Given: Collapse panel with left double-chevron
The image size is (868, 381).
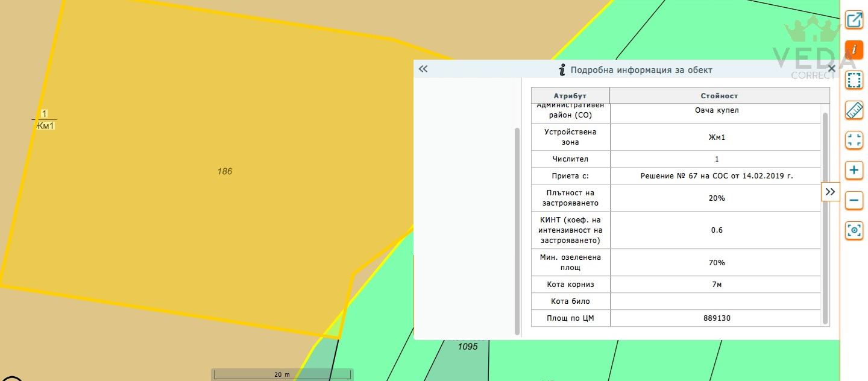Looking at the screenshot, I should tap(423, 69).
